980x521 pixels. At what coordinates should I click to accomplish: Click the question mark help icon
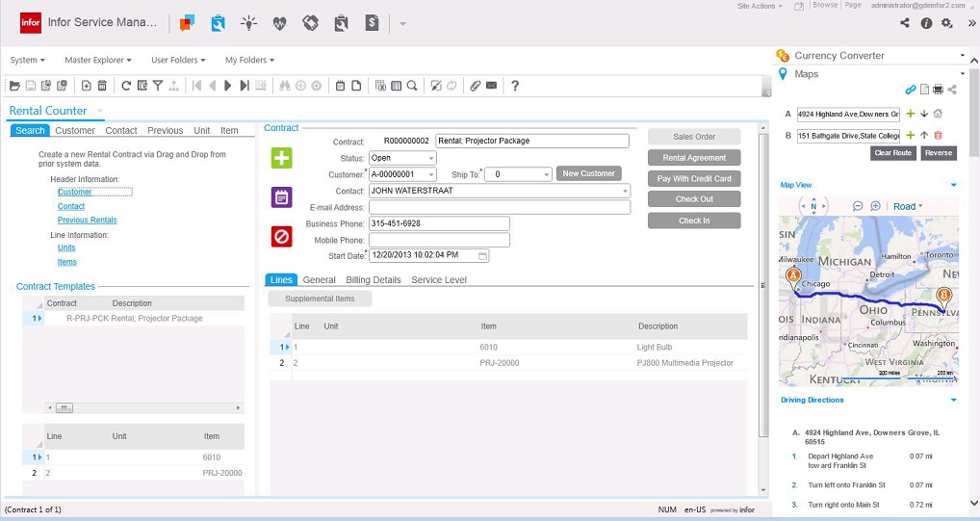(x=515, y=86)
